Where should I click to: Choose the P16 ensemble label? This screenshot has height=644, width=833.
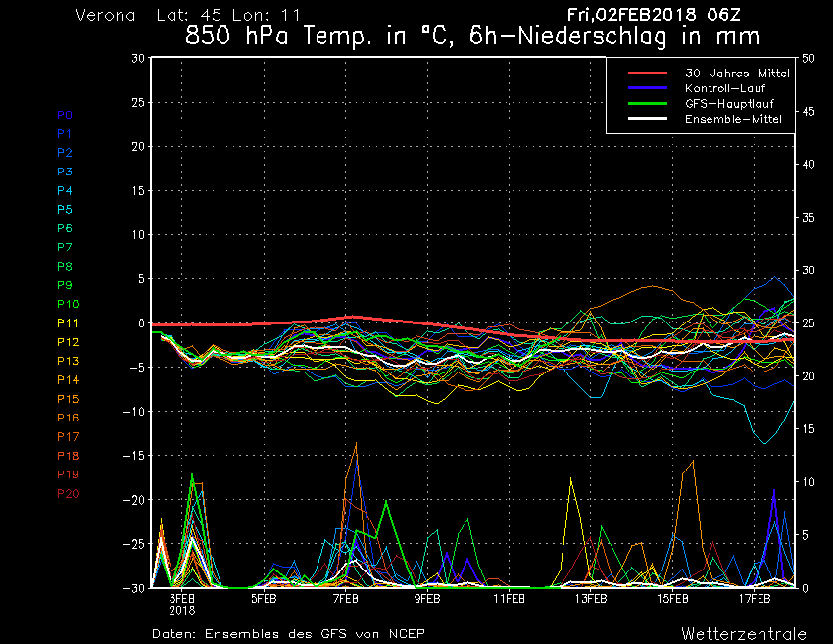click(x=68, y=418)
